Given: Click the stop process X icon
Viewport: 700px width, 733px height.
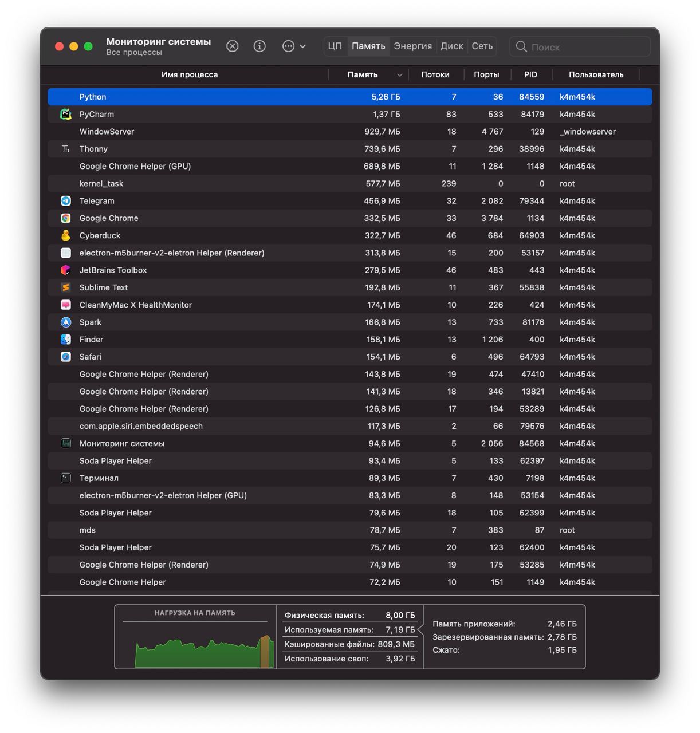Looking at the screenshot, I should pos(232,46).
